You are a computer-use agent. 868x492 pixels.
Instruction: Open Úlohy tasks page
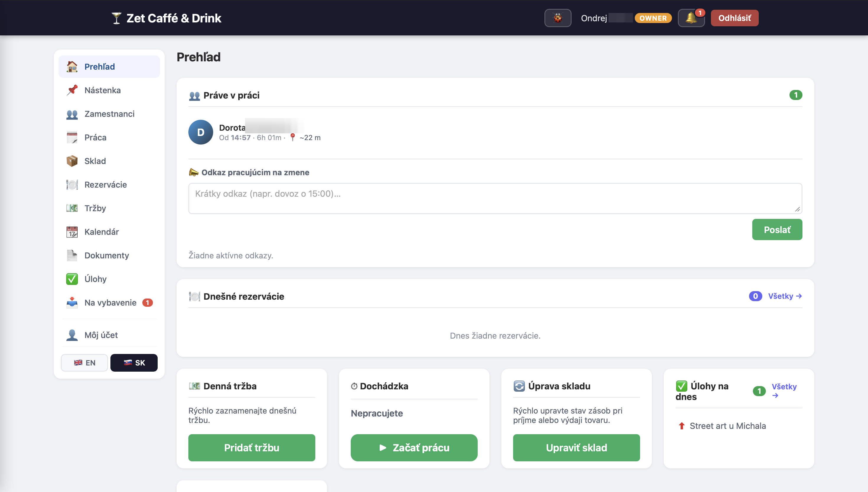109,279
